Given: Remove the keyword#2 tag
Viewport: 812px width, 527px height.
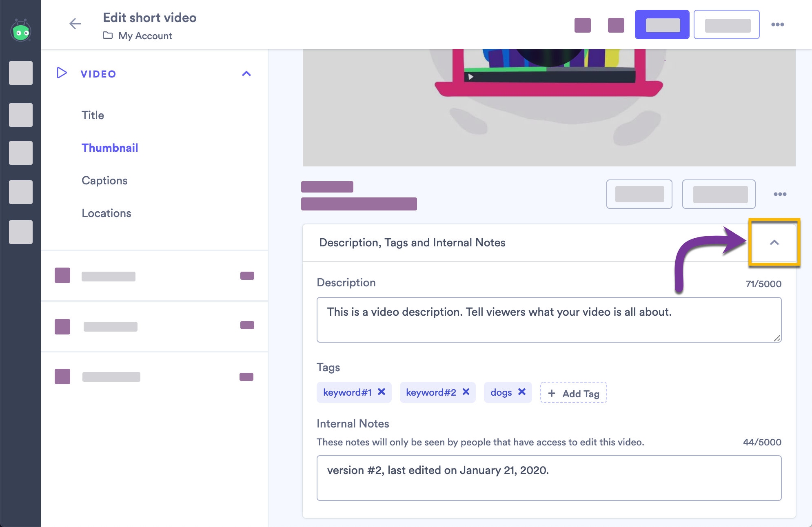Looking at the screenshot, I should 466,392.
